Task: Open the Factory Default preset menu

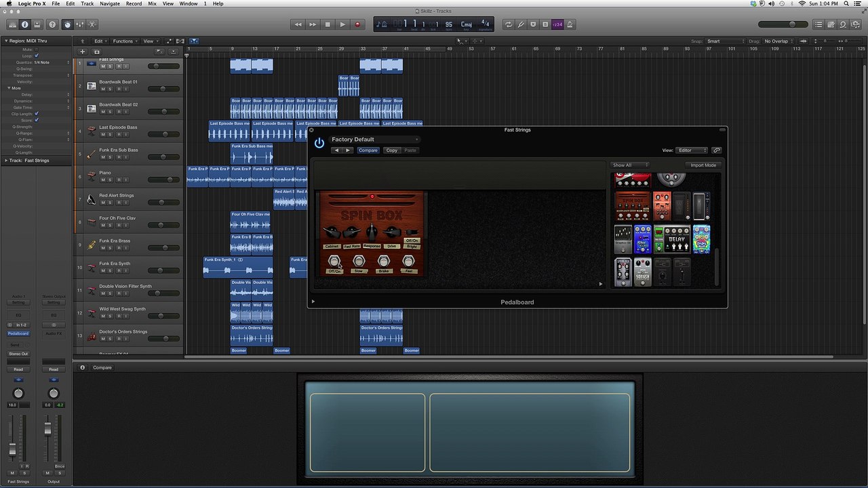Action: point(375,140)
